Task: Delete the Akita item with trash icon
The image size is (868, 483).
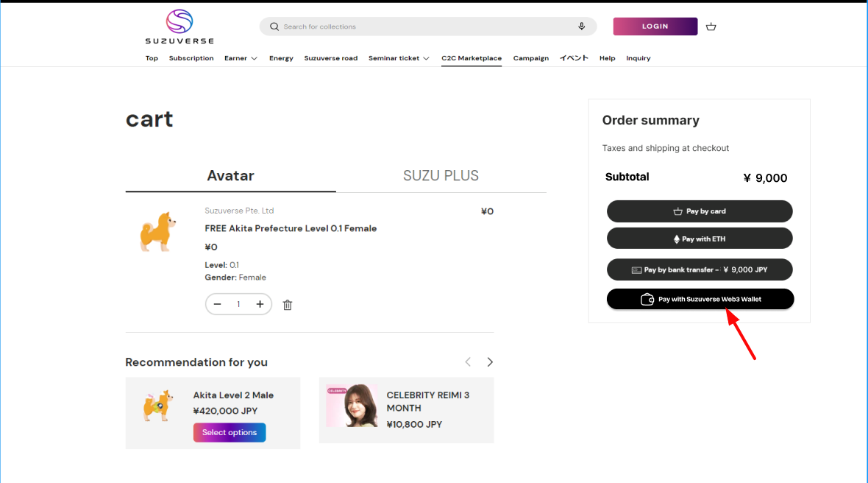Action: (x=288, y=305)
